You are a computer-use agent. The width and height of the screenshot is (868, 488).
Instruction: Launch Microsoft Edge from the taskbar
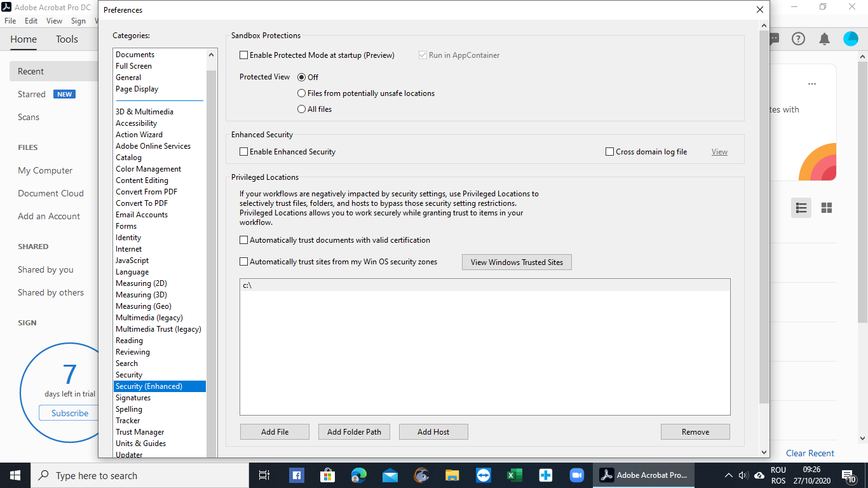point(359,475)
